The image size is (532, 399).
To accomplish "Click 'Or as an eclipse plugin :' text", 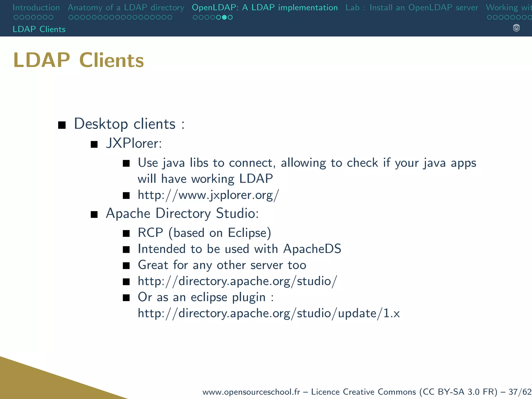I will pos(206,297).
